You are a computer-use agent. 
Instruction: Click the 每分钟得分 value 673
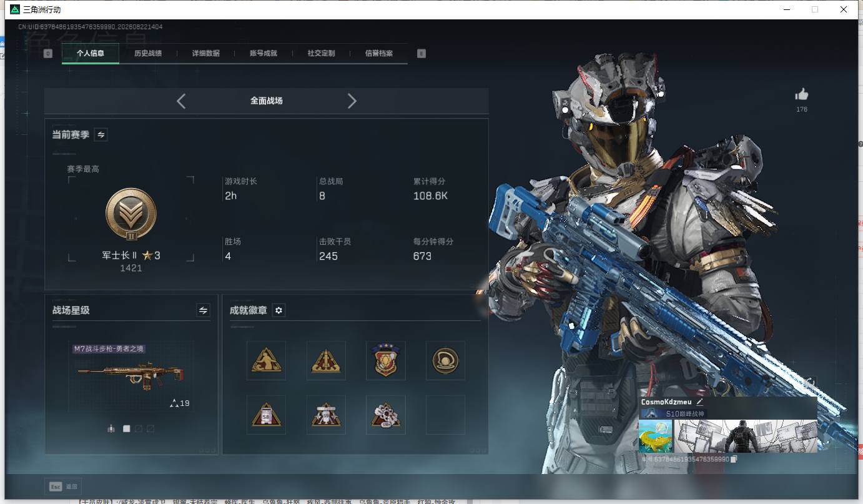tap(423, 256)
